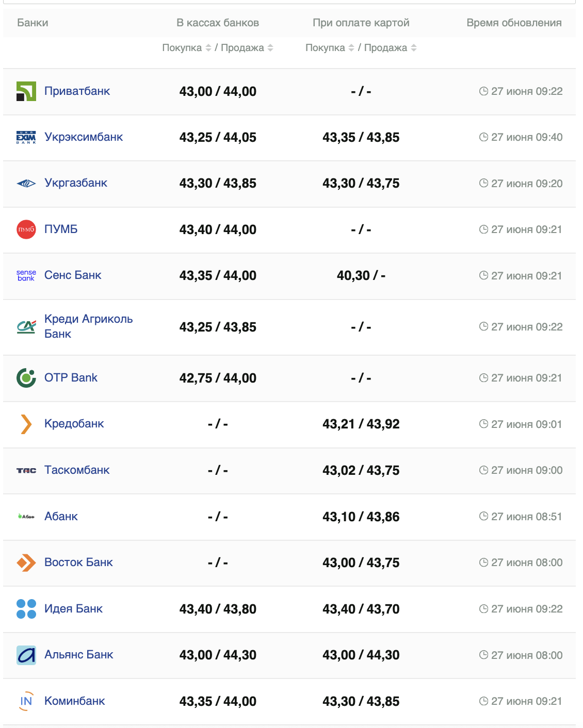The height and width of the screenshot is (728, 583).
Task: Click the clock icon in Приватбанк row
Action: pos(483,91)
